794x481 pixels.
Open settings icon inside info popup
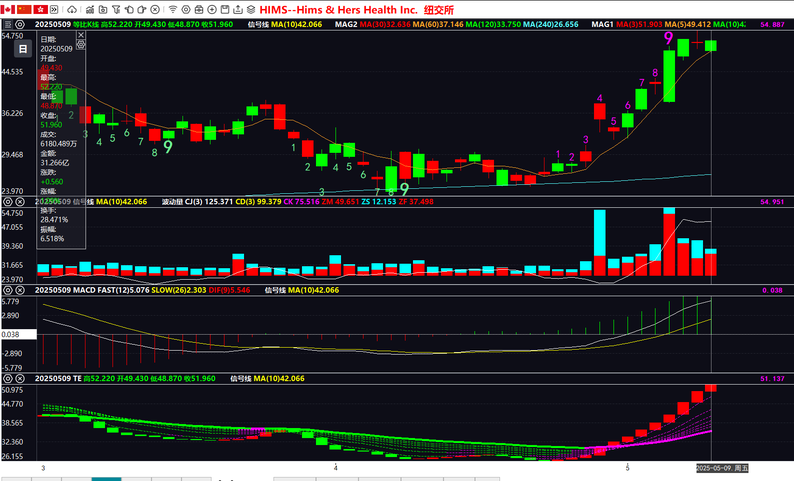point(81,45)
